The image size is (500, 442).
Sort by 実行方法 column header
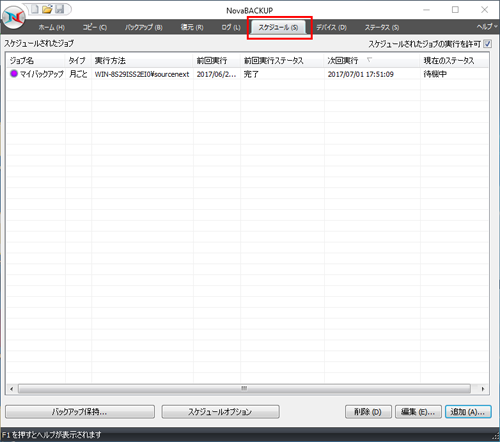(x=142, y=60)
